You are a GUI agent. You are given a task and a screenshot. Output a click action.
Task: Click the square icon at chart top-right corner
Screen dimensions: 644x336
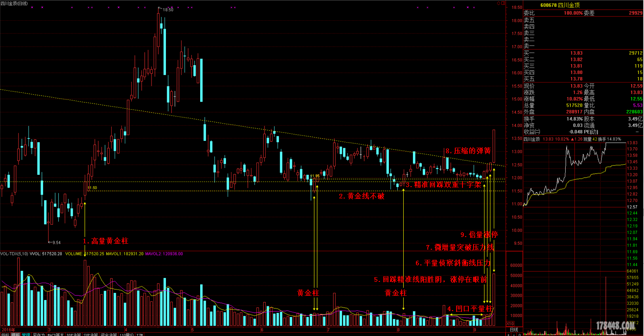(503, 3)
